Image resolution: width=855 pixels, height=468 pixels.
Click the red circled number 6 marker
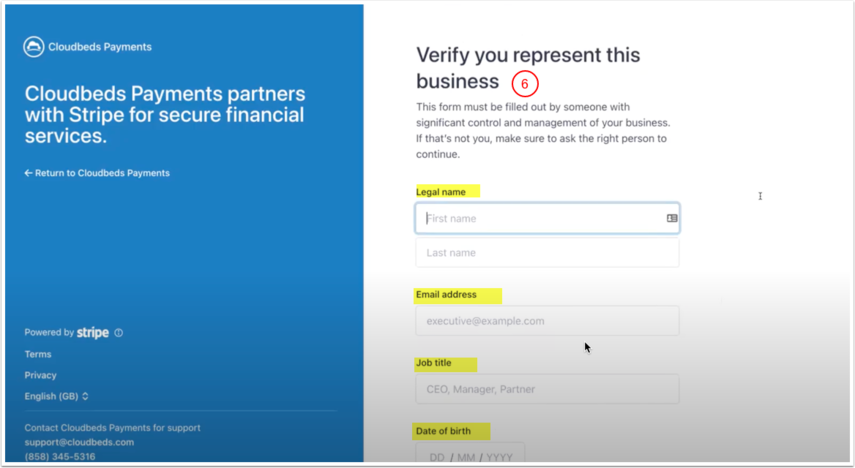525,85
